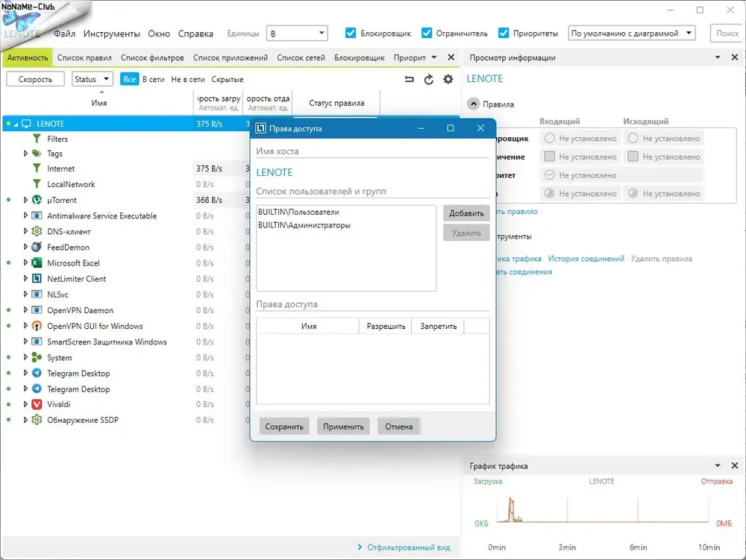Screen dimensions: 746x560
Task: Click the refresh arrow icon in activity toolbar
Action: (x=429, y=79)
